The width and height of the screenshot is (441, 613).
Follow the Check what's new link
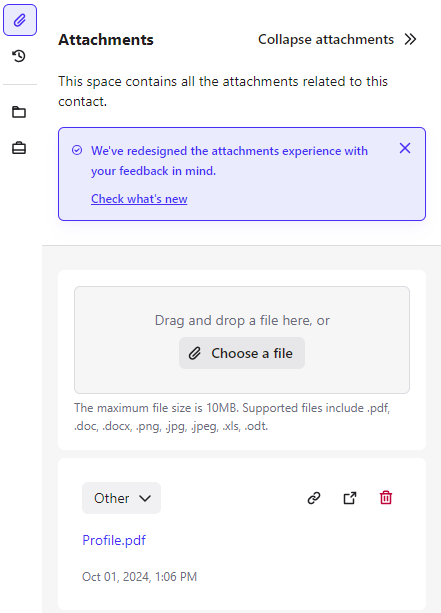click(x=139, y=199)
